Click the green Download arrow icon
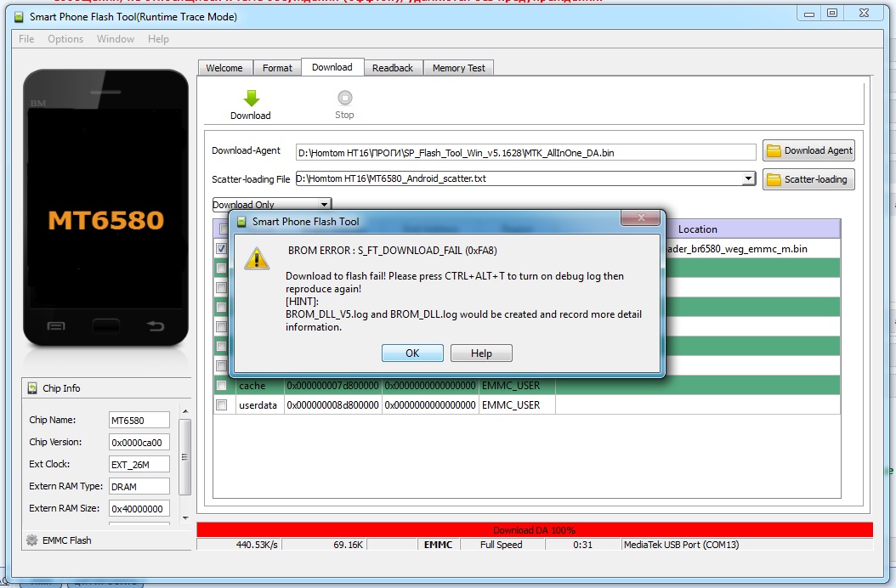 (250, 98)
